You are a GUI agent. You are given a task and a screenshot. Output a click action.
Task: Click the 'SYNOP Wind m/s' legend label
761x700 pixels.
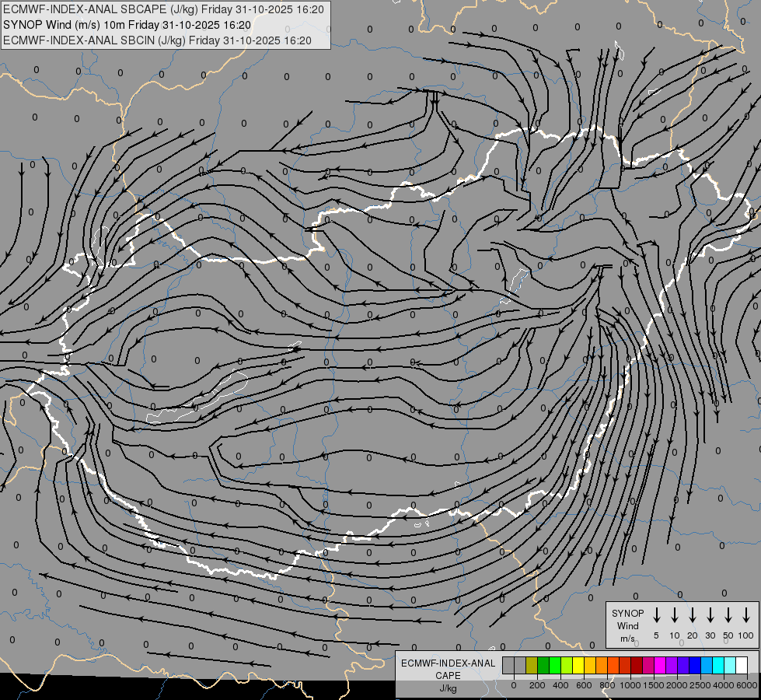627,625
